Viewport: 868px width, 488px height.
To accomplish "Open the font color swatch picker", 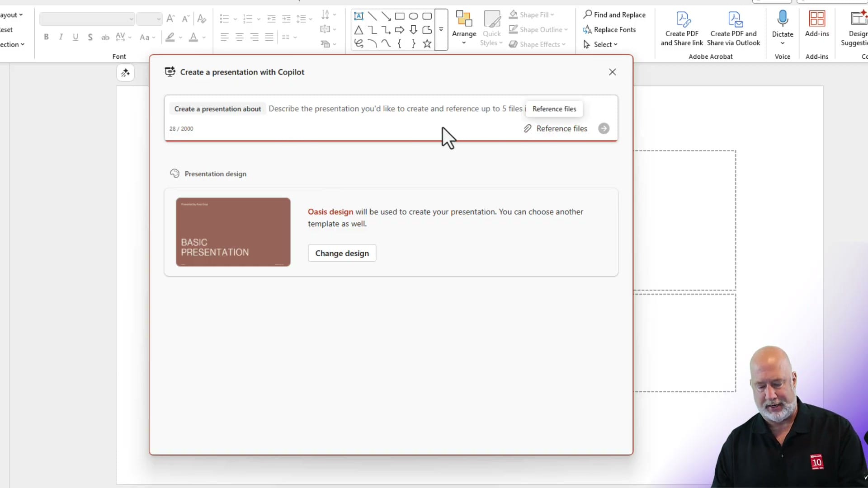I will (204, 38).
